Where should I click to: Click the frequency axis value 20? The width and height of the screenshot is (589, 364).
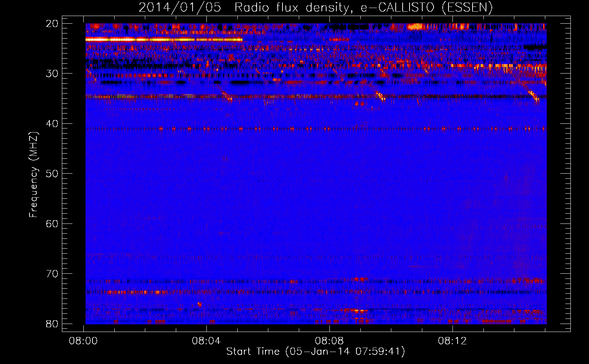point(52,24)
